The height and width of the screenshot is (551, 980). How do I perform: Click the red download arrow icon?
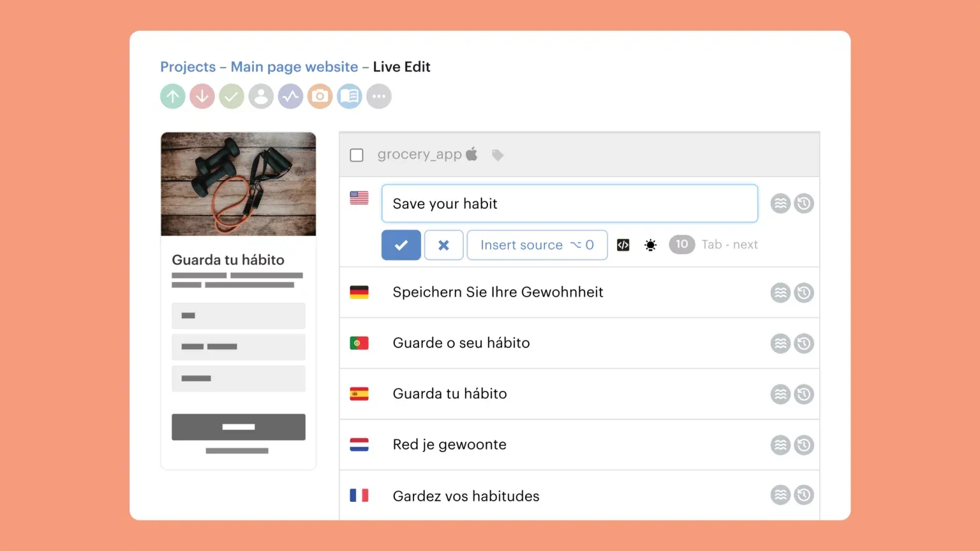coord(202,96)
